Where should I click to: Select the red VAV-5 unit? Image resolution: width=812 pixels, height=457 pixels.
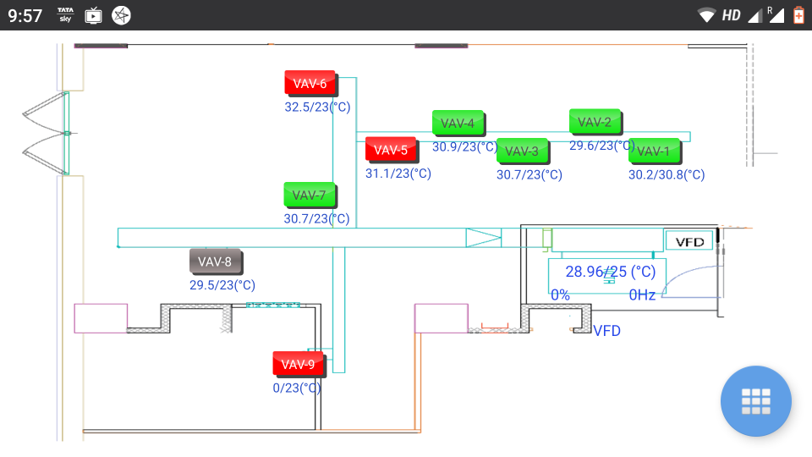tap(392, 150)
